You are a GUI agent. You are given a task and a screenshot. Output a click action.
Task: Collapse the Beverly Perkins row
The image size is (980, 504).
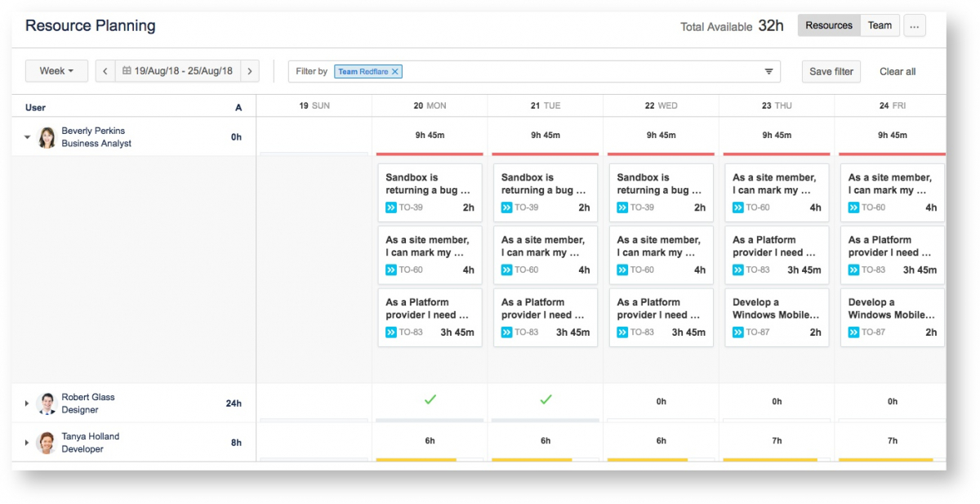[x=27, y=137]
